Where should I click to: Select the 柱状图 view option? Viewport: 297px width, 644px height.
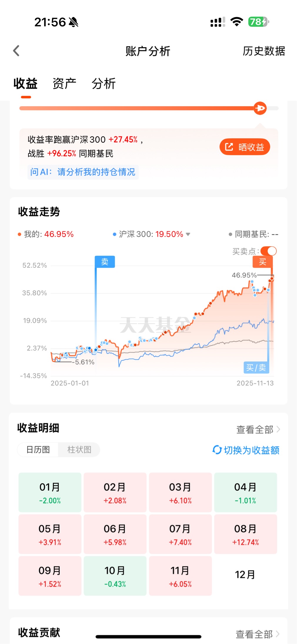(79, 450)
